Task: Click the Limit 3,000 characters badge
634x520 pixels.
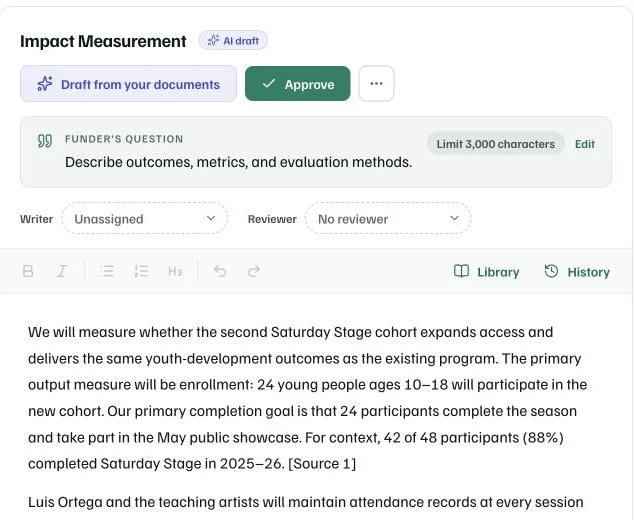Action: (x=495, y=144)
